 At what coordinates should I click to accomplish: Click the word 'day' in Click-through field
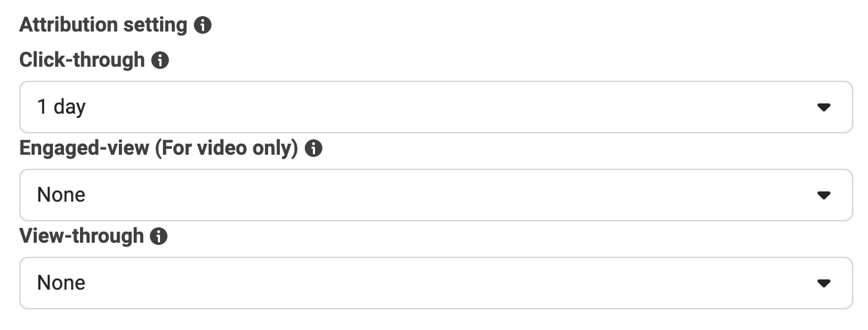(70, 107)
